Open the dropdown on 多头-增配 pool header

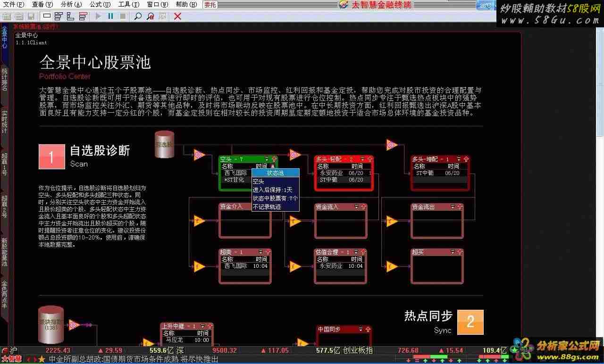click(459, 159)
